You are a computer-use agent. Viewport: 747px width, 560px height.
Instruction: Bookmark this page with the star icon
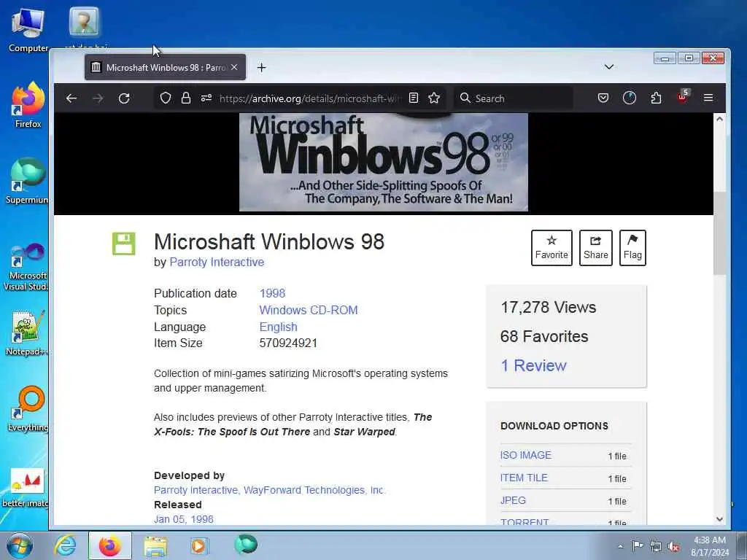434,98
